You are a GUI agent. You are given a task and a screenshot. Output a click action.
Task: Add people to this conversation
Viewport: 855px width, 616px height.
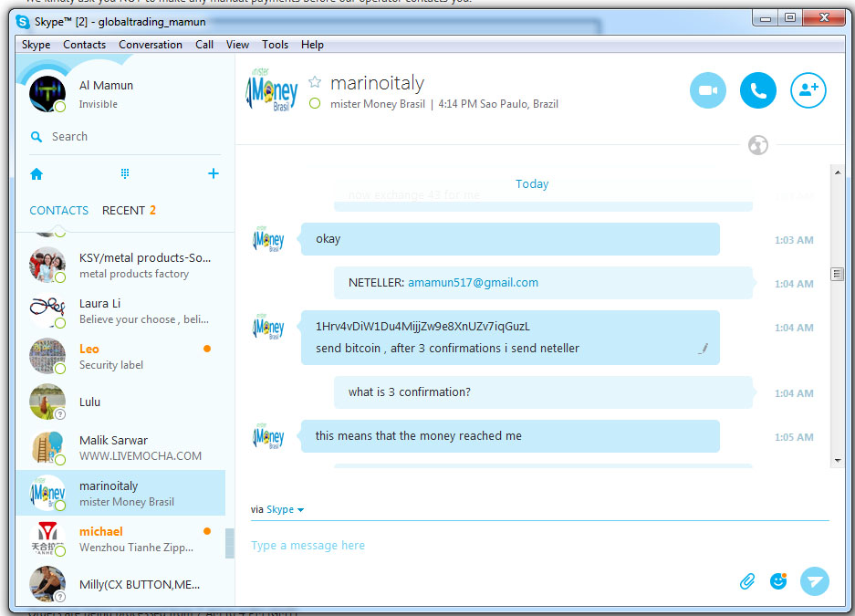pyautogui.click(x=808, y=90)
